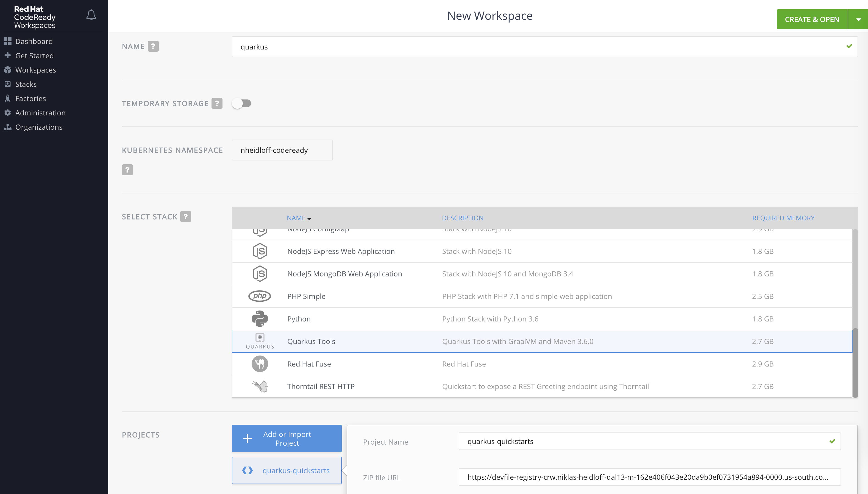Sort stacks by the NAME column arrow
868x494 pixels.
coord(309,218)
